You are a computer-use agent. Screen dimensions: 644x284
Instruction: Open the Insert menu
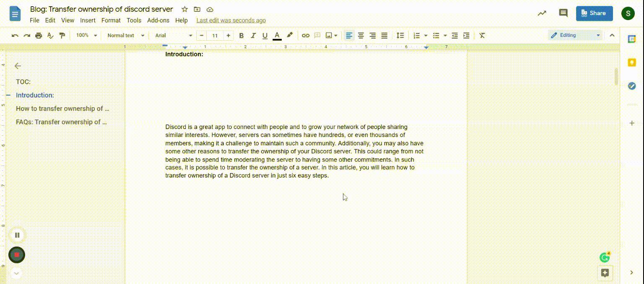[88, 20]
